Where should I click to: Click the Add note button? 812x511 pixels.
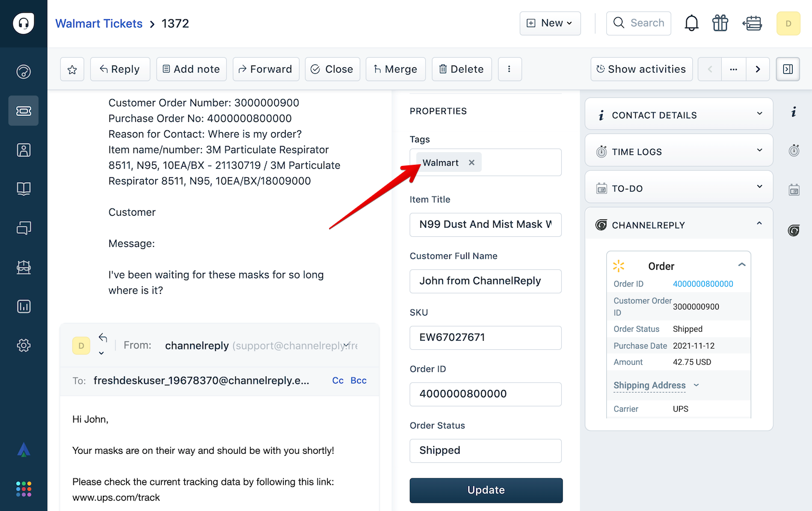coord(192,69)
